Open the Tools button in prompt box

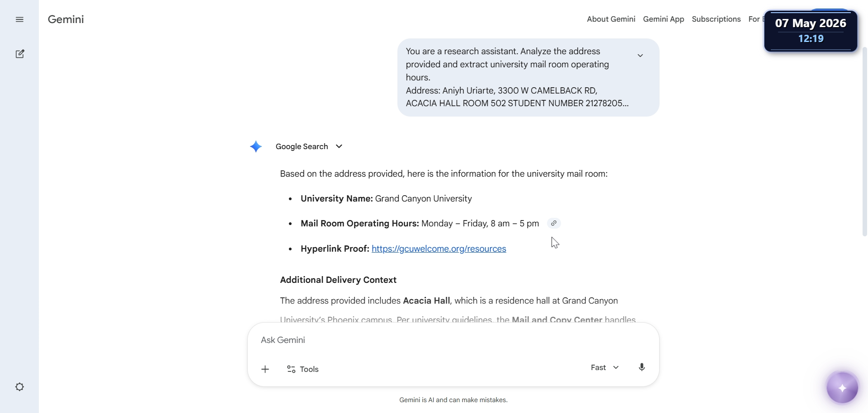pyautogui.click(x=303, y=369)
